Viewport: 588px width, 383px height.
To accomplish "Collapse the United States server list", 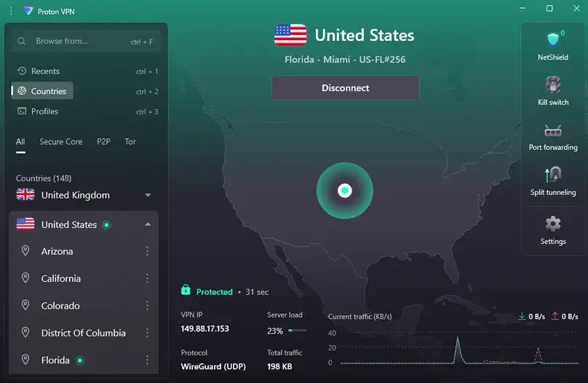I will pos(148,224).
